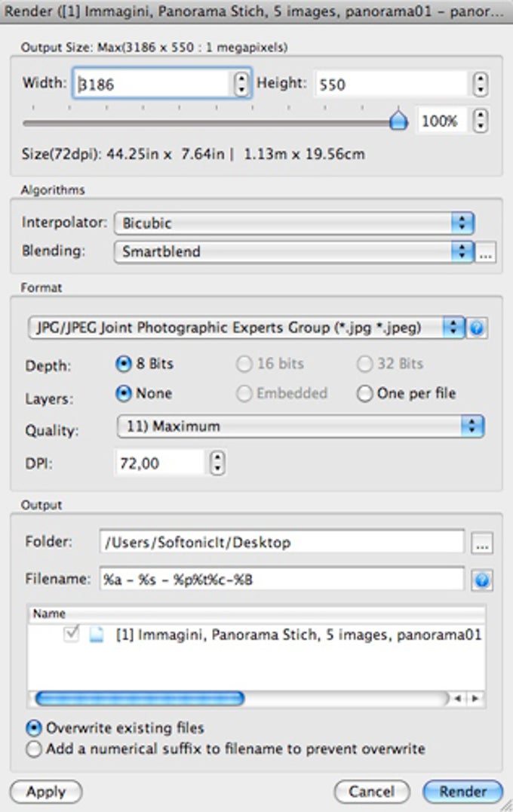Click the scrollbar right arrow in file list

[475, 699]
